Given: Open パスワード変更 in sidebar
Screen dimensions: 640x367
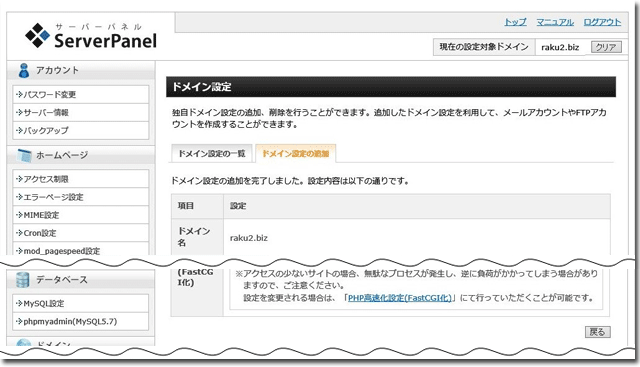Looking at the screenshot, I should coord(80,94).
